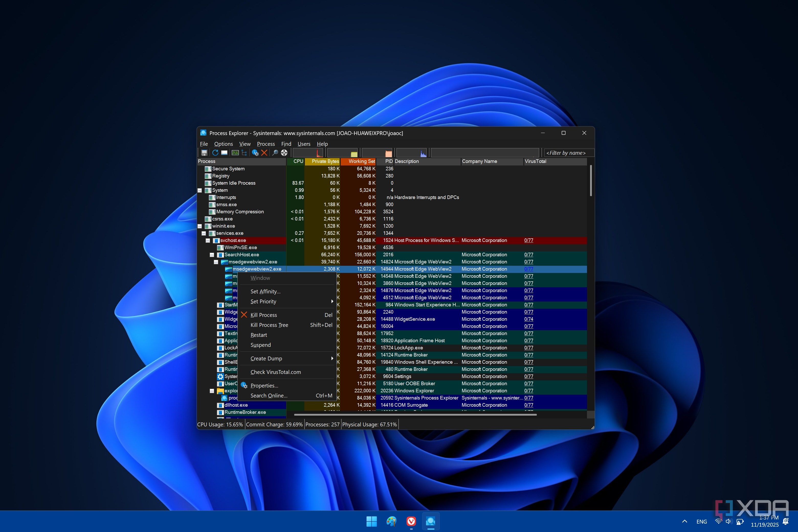
Task: Collapse the wininit.exe tree node
Action: 200,226
